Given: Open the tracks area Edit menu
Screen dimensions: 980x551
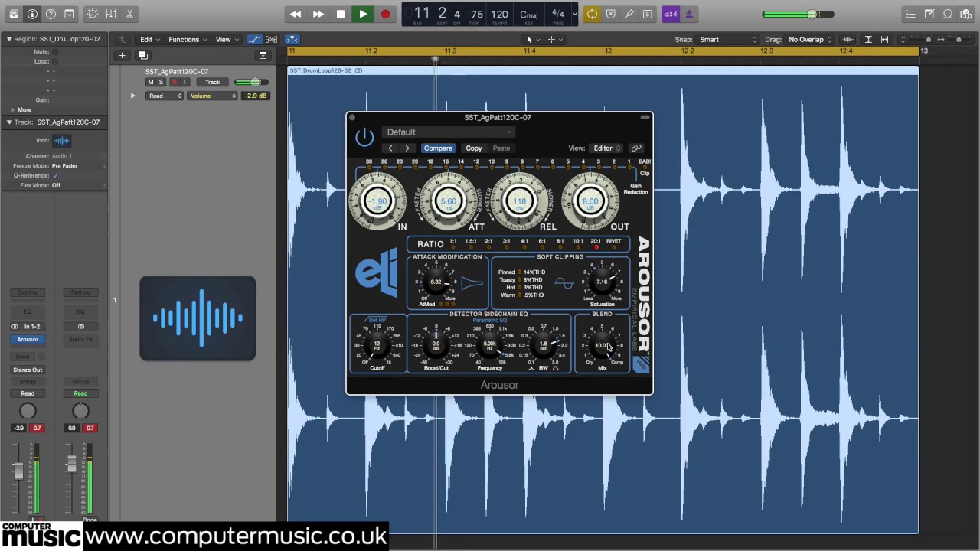Looking at the screenshot, I should pos(149,39).
